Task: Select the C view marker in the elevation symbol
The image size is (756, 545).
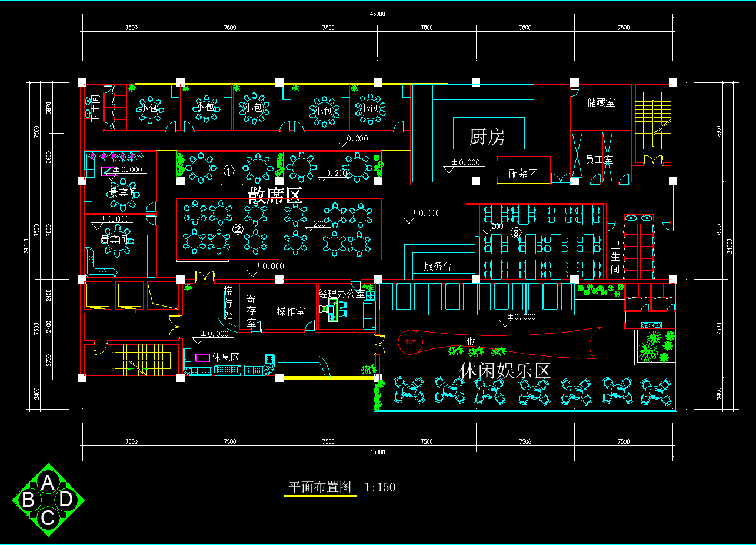Action: click(x=48, y=518)
